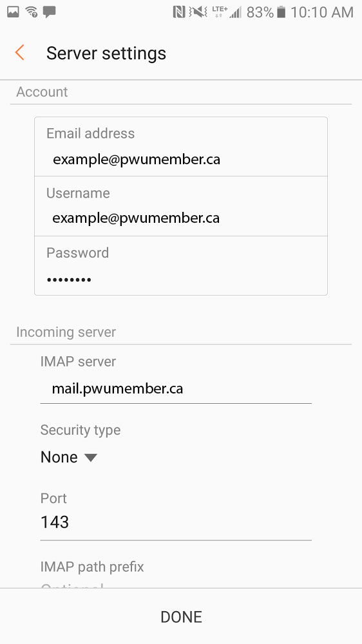Tap the DONE button
The image size is (362, 644).
click(x=181, y=616)
